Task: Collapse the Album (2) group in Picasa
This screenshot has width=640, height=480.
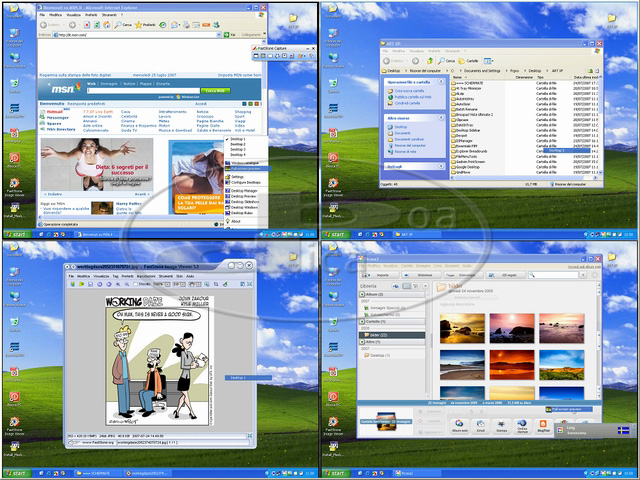Action: [x=362, y=296]
